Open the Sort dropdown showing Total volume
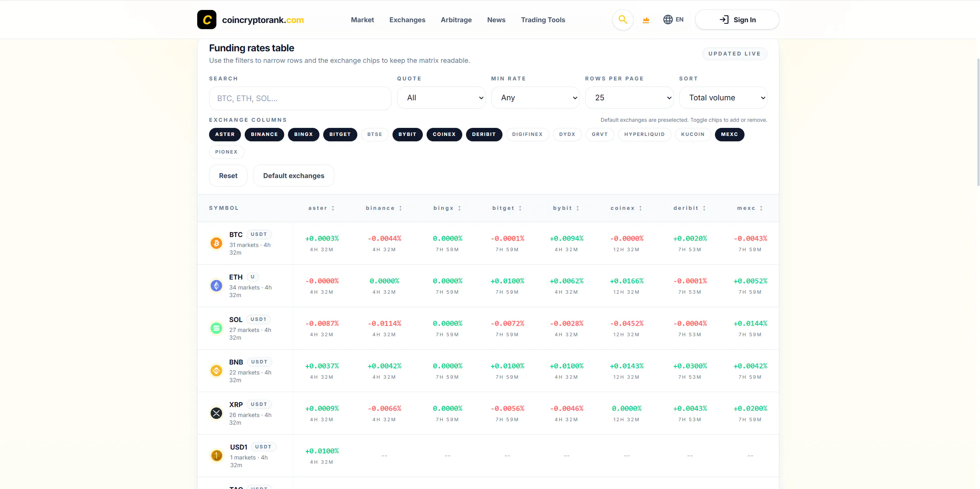Viewport: 980px width, 489px height. [x=723, y=98]
